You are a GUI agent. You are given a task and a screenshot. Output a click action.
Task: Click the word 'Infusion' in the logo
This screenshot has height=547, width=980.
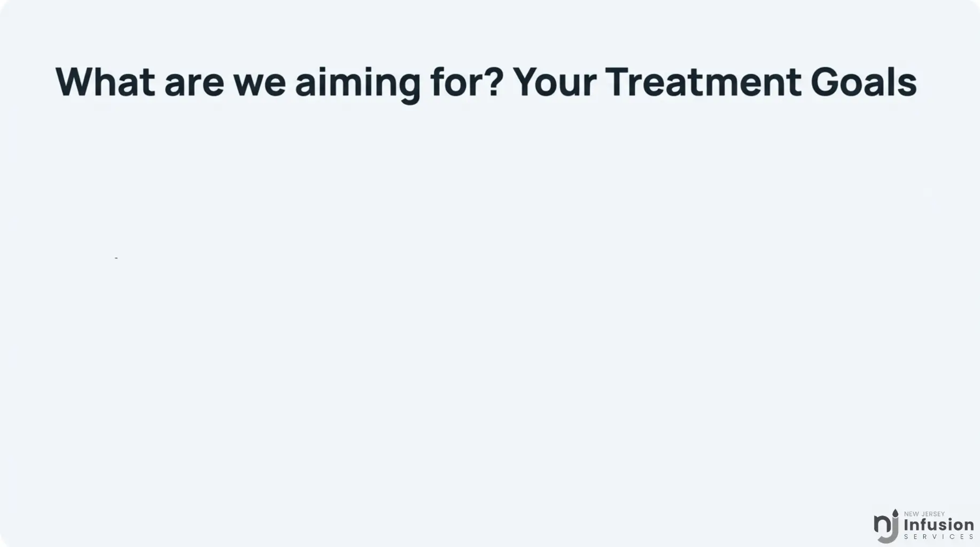(939, 525)
